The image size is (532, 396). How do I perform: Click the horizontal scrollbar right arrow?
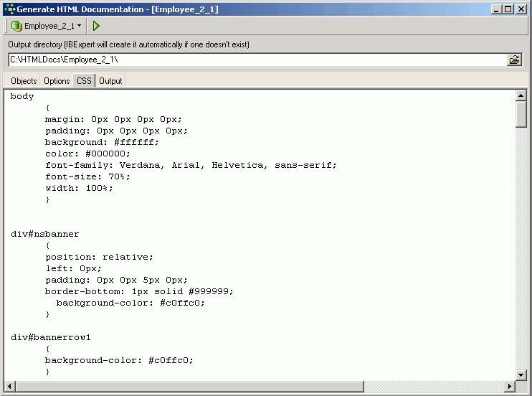pos(510,387)
